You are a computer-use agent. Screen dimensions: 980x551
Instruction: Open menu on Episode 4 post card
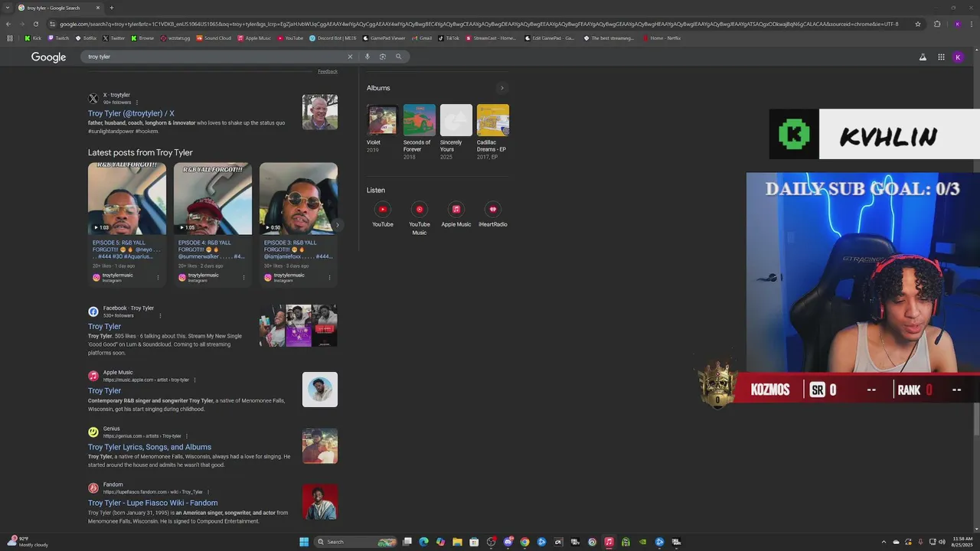point(244,278)
